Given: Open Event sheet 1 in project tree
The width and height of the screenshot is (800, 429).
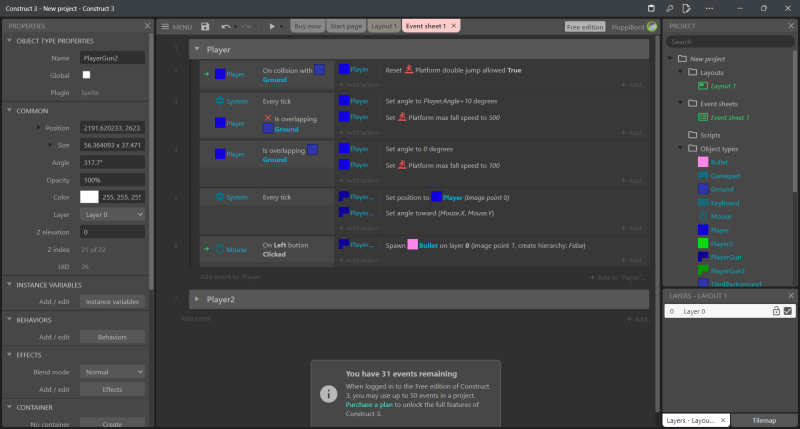Looking at the screenshot, I should (730, 117).
